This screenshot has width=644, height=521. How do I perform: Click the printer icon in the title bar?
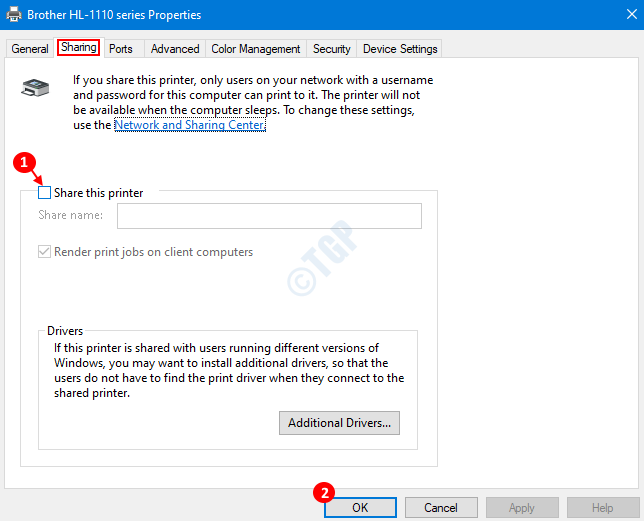point(14,14)
